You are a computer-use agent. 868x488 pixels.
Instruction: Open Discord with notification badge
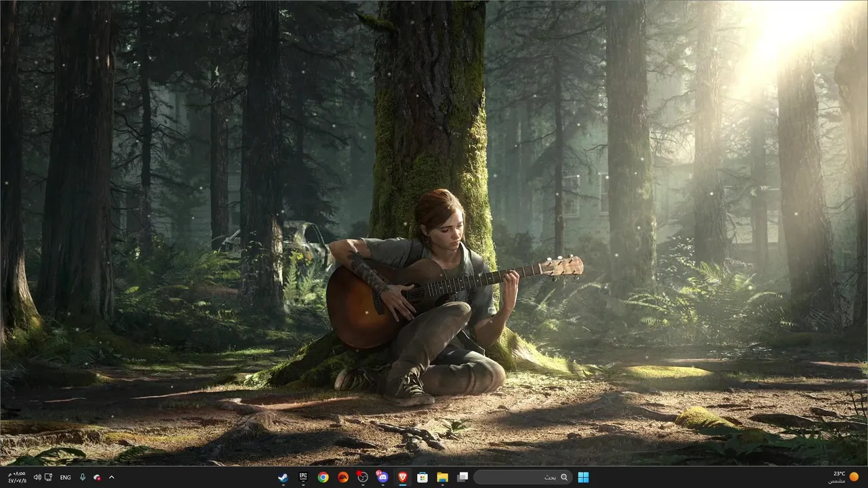click(x=382, y=477)
